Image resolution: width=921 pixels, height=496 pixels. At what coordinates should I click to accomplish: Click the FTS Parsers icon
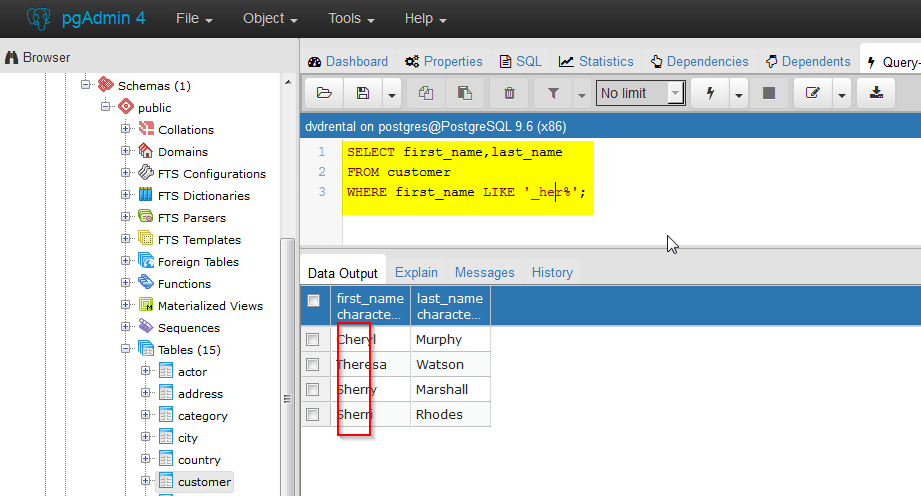coord(146,216)
